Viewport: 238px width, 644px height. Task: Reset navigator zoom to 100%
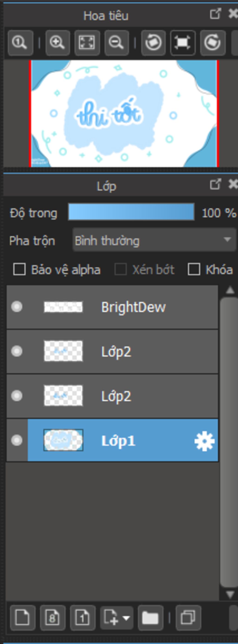[x=20, y=43]
